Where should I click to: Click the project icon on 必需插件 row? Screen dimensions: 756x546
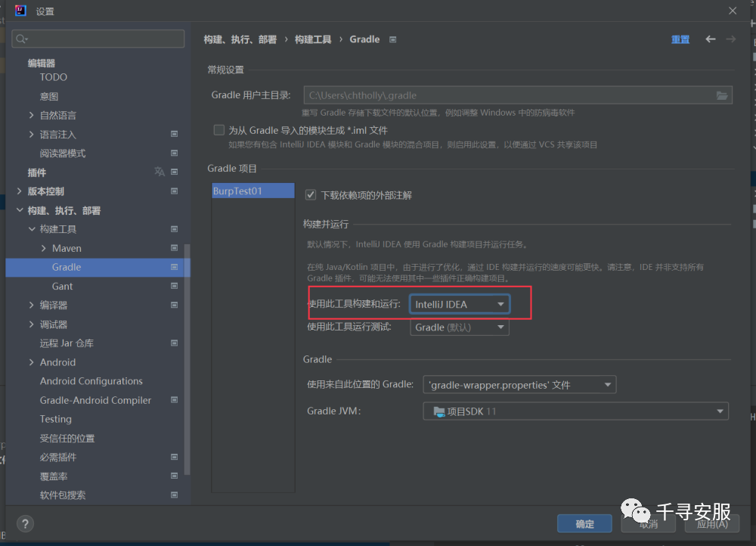(175, 457)
